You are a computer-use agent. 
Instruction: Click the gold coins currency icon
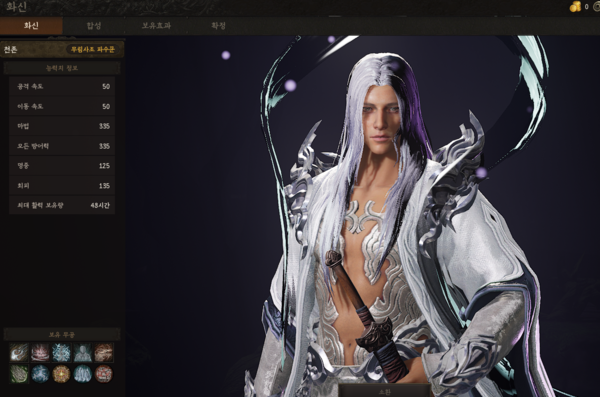pyautogui.click(x=576, y=6)
